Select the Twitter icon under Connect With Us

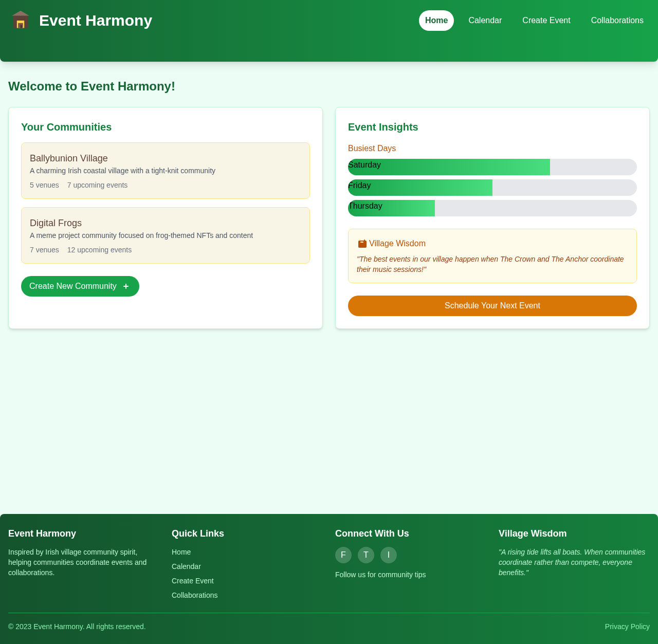(366, 555)
